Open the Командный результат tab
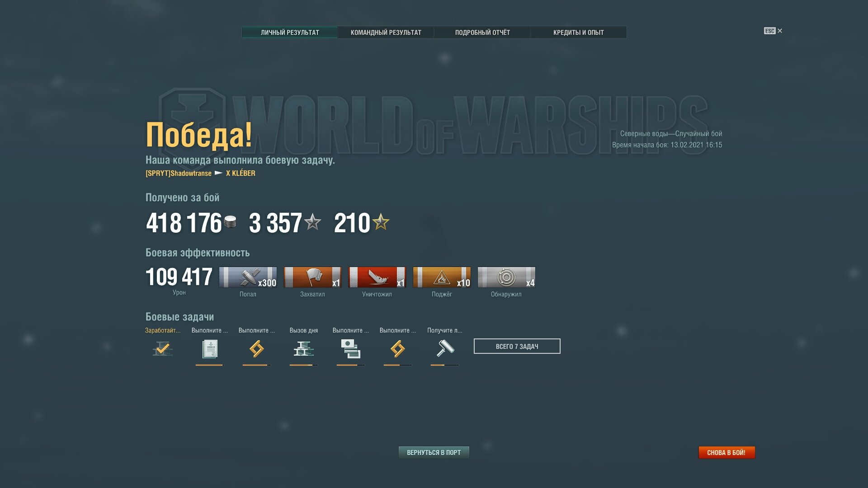 coord(386,33)
